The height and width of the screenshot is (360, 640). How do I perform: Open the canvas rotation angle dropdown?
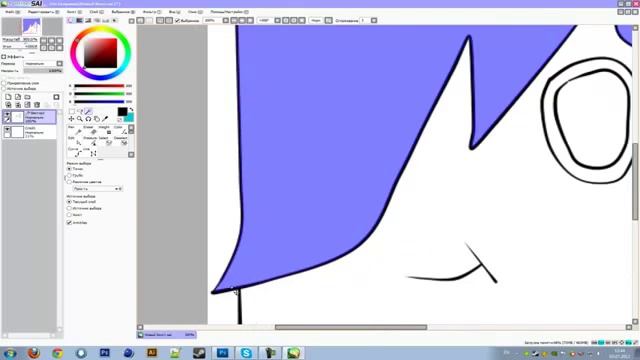pyautogui.click(x=278, y=20)
